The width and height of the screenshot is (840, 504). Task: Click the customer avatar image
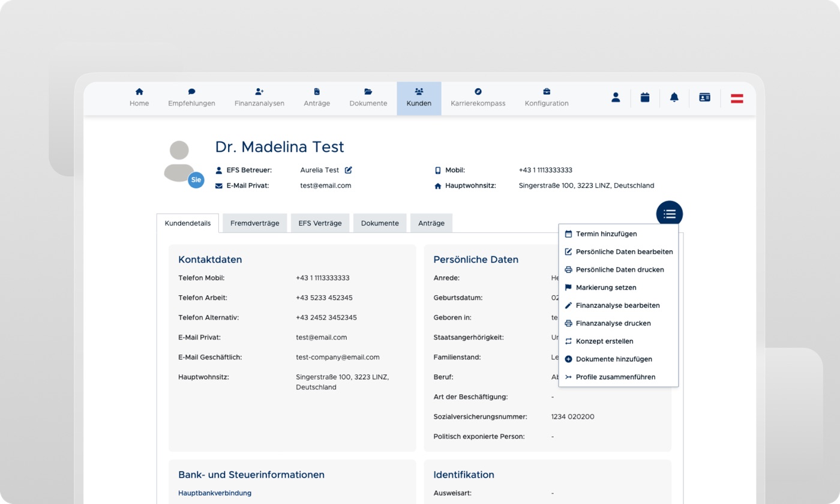pyautogui.click(x=179, y=161)
